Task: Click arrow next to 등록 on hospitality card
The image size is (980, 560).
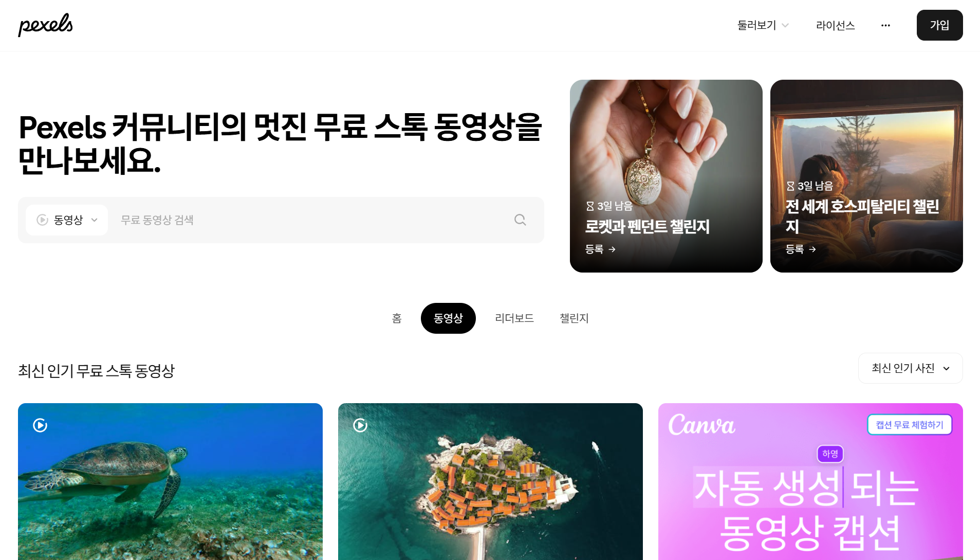Action: (812, 249)
